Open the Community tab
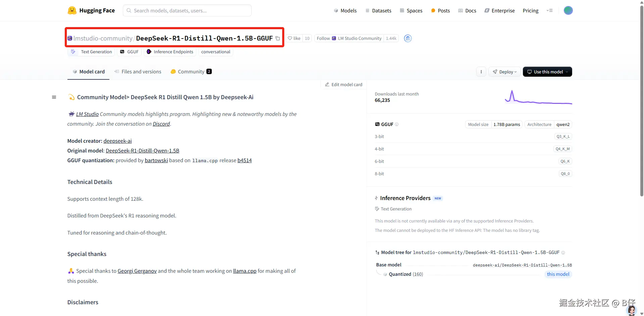The height and width of the screenshot is (316, 644). pos(191,72)
